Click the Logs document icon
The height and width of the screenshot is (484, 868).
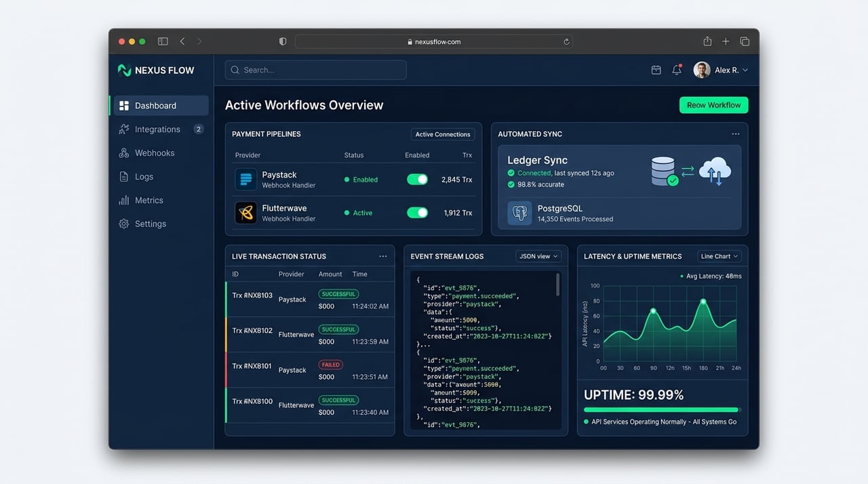tap(123, 176)
